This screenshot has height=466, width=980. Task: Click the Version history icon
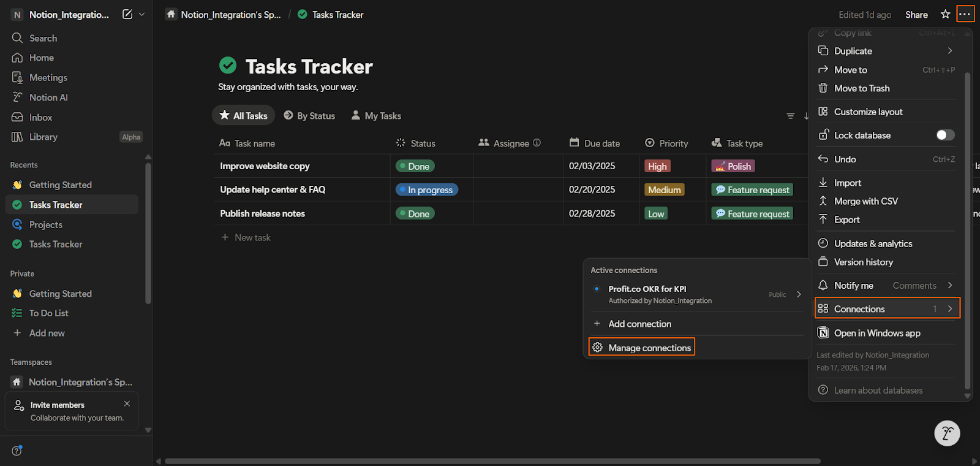(x=823, y=262)
